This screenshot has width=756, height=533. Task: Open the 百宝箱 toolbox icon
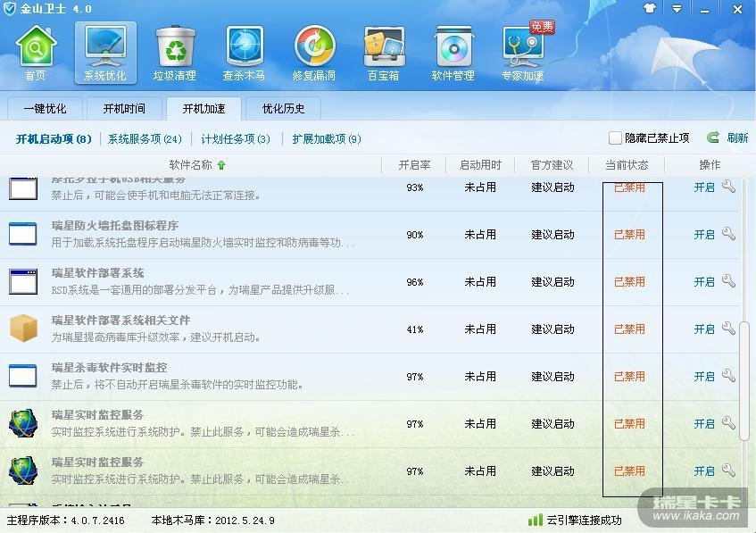coord(384,53)
